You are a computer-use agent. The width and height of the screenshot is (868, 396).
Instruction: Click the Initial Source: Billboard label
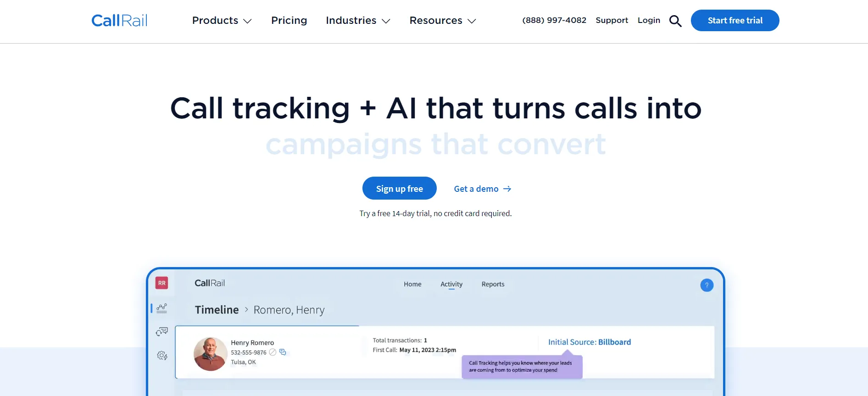click(590, 342)
